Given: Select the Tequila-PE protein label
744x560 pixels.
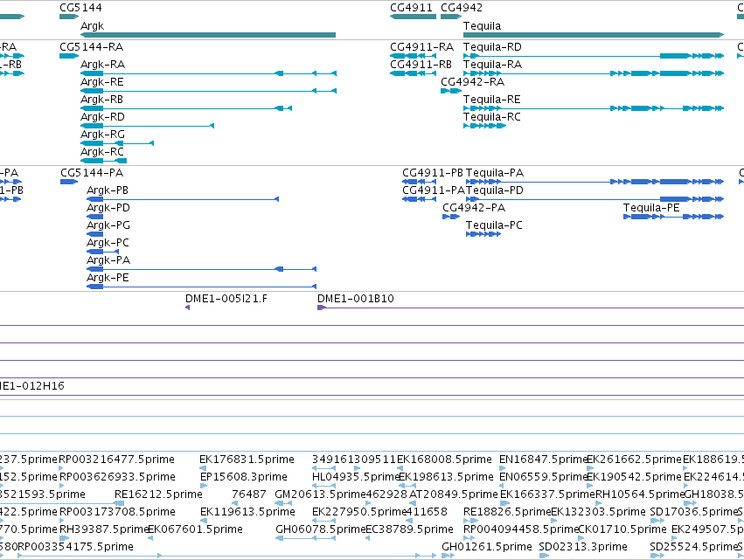Looking at the screenshot, I should 651,208.
